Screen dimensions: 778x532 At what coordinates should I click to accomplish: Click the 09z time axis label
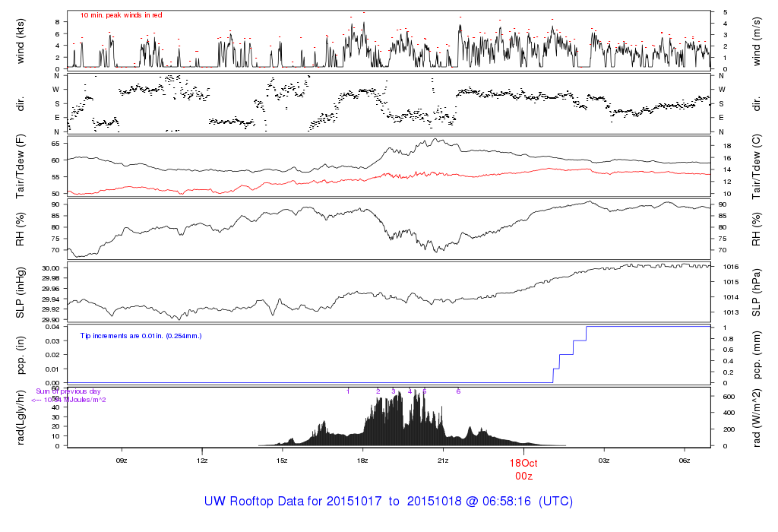tap(122, 461)
